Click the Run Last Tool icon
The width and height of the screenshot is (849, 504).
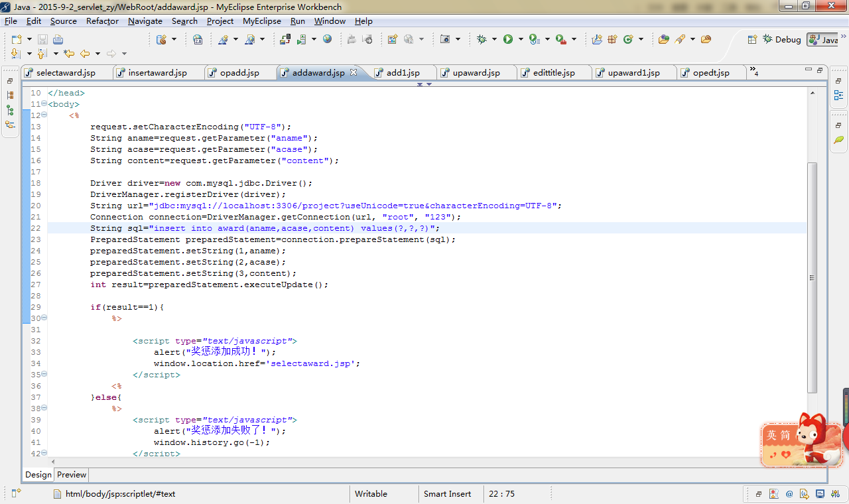[x=561, y=39]
